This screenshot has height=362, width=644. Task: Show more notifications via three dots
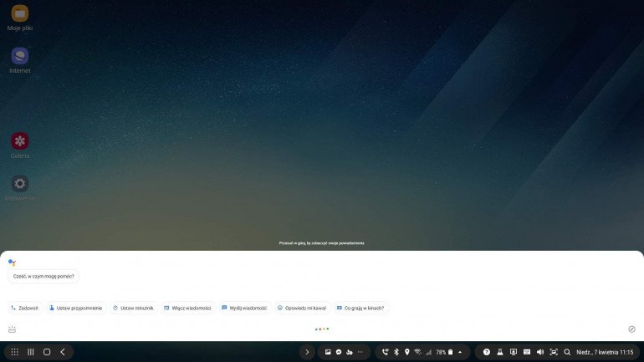[360, 352]
